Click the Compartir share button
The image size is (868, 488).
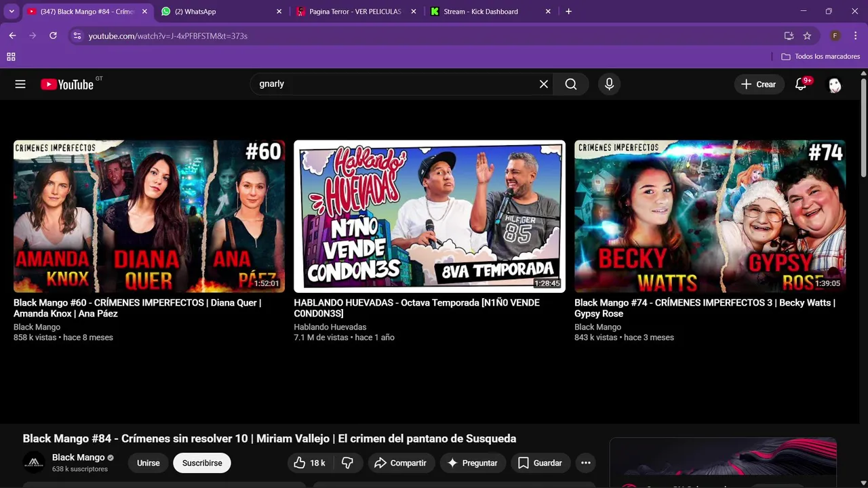[x=401, y=463]
